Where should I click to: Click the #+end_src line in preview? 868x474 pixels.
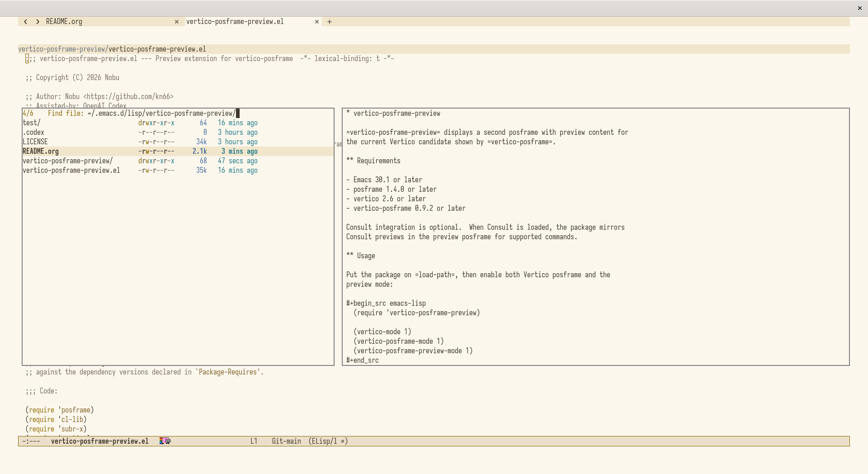[x=363, y=360]
